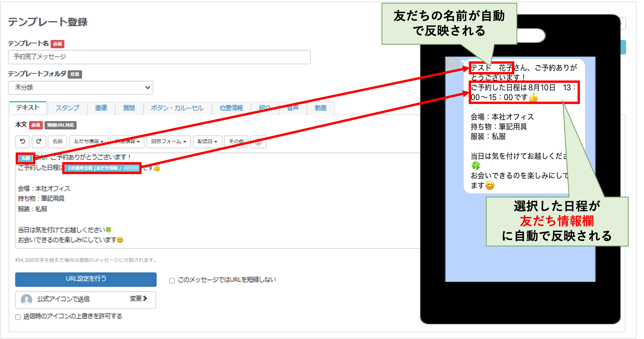644x339 pixels.
Task: Click the redo arrow icon
Action: 38,142
